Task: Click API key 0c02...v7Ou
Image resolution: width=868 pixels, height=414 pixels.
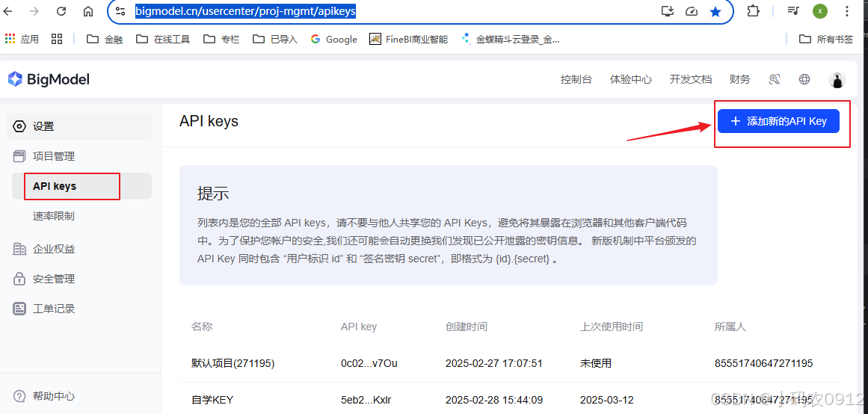Action: (x=369, y=364)
